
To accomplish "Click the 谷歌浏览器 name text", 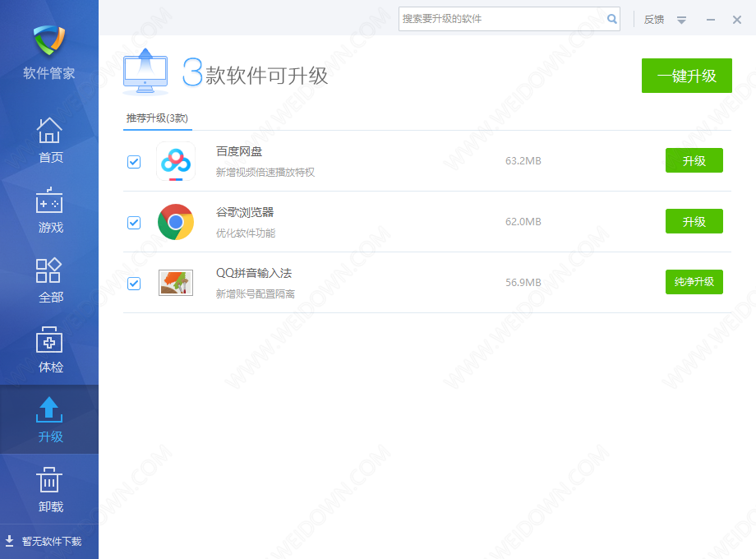I will click(245, 212).
